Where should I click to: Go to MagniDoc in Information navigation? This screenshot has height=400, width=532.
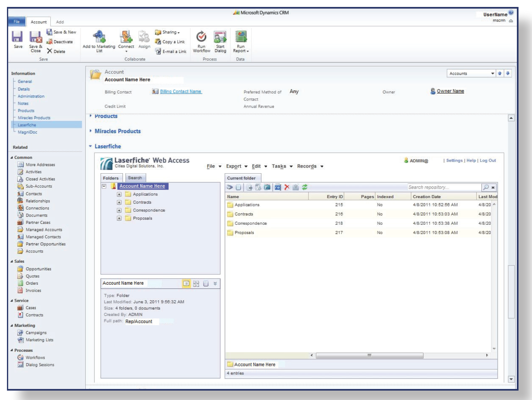27,132
